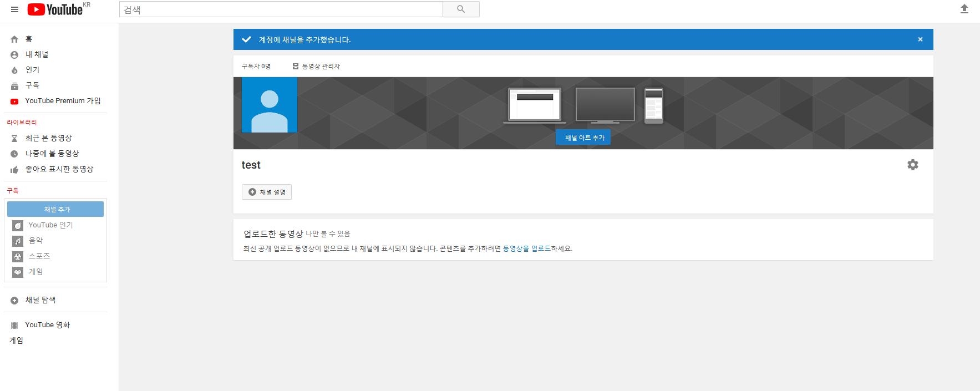This screenshot has width=980, height=391.
Task: Click the account icon beside 내 채널
Action: (14, 55)
